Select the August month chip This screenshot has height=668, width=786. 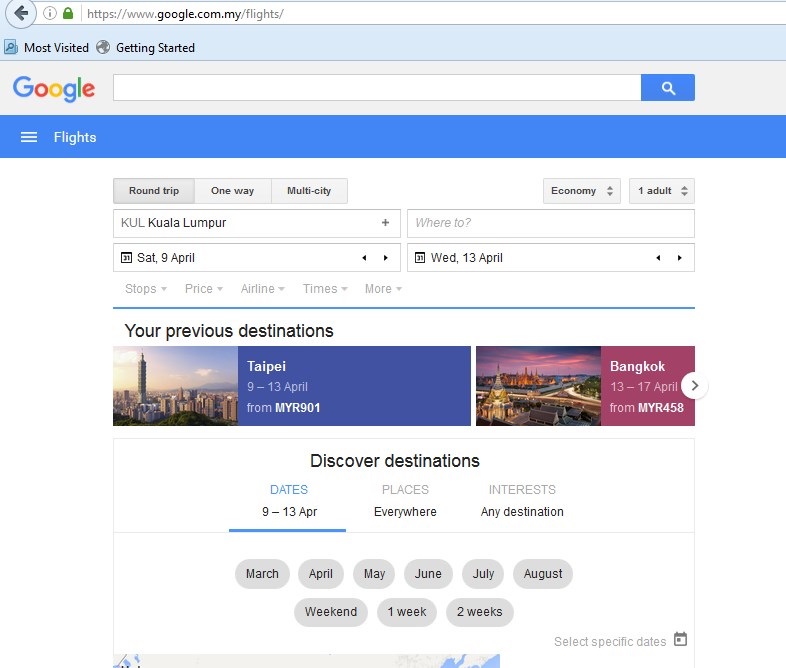[543, 574]
